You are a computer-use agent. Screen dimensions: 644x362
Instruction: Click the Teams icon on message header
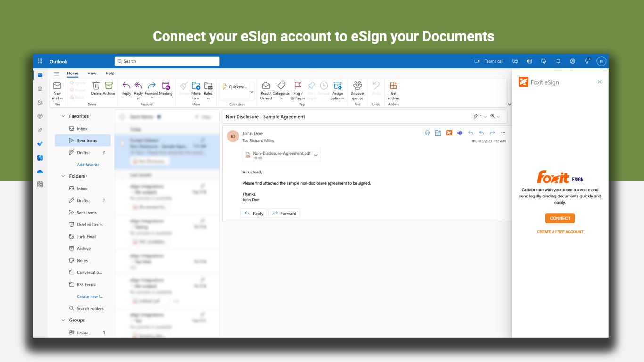(x=460, y=133)
